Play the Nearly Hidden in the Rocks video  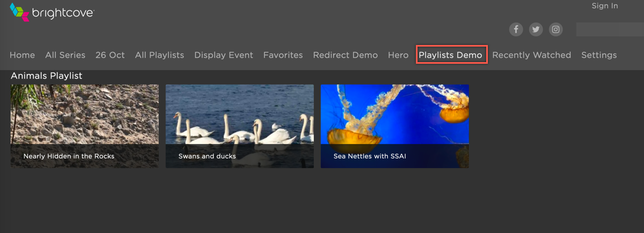tap(85, 126)
